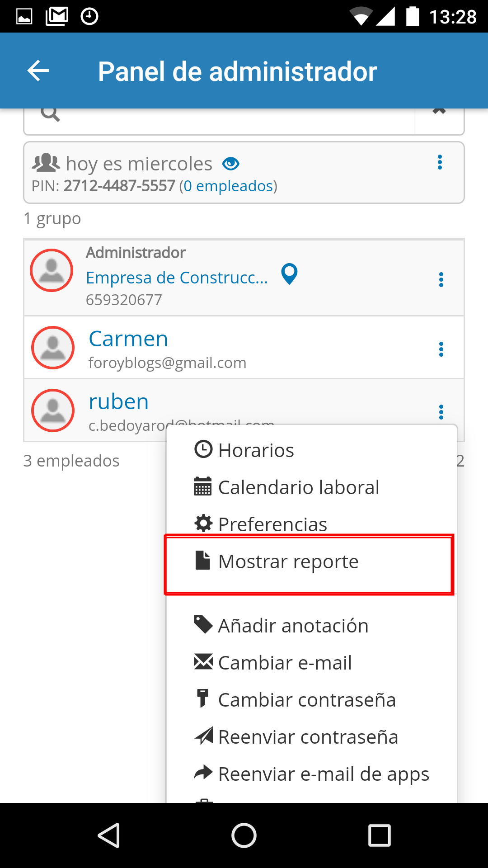Select Cambiar e-mail option
This screenshot has width=488, height=868.
285,663
